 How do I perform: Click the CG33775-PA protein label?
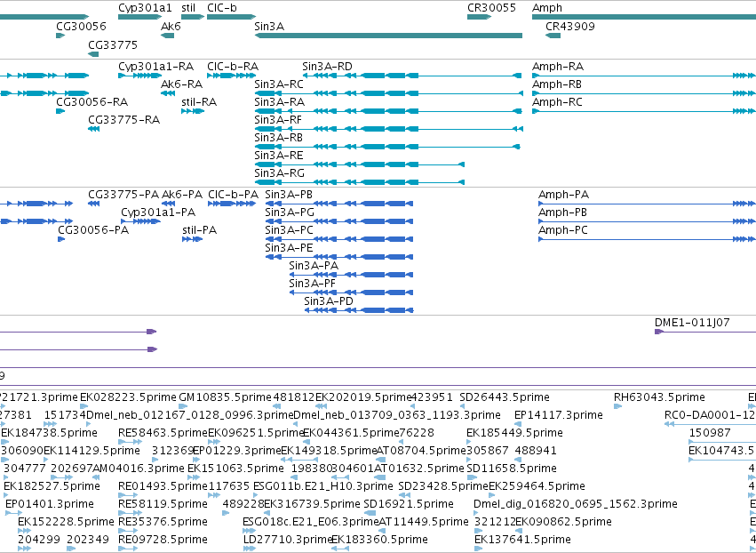pyautogui.click(x=123, y=195)
